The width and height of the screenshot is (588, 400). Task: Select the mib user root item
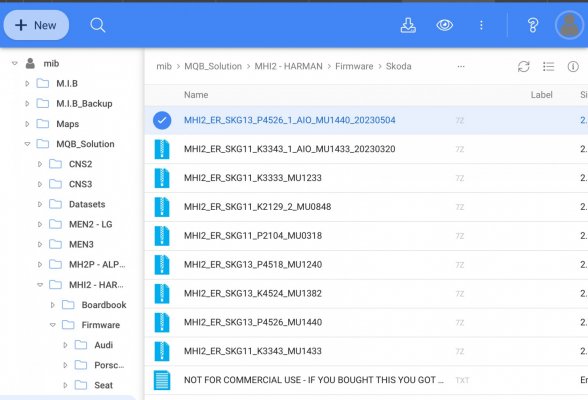[x=51, y=63]
